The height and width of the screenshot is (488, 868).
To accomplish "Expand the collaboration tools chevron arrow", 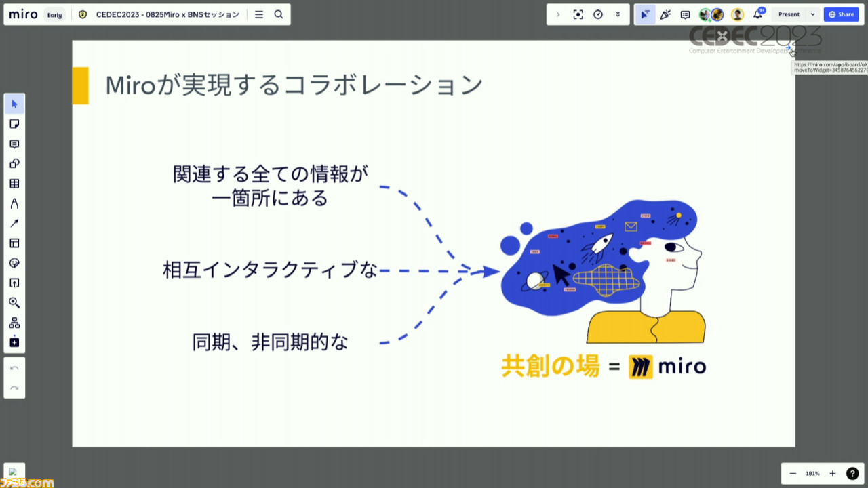I will [x=558, y=14].
